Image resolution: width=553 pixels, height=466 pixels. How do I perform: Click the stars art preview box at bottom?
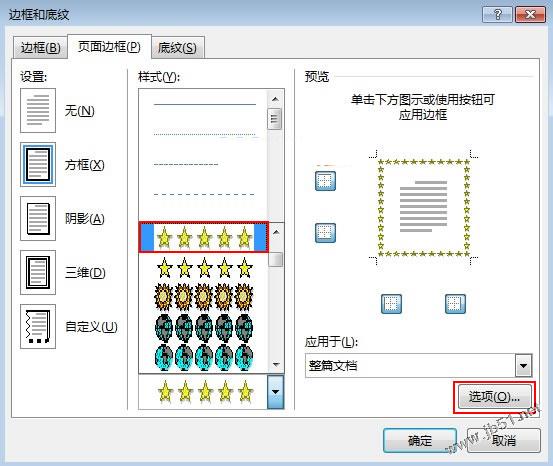(x=203, y=392)
